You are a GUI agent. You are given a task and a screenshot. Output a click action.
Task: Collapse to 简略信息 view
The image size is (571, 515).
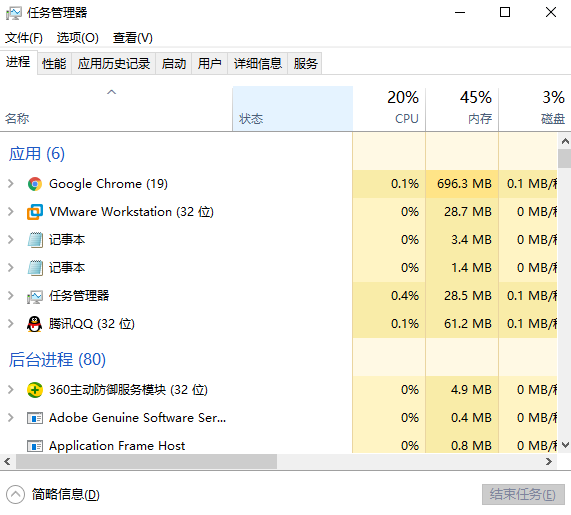[53, 495]
